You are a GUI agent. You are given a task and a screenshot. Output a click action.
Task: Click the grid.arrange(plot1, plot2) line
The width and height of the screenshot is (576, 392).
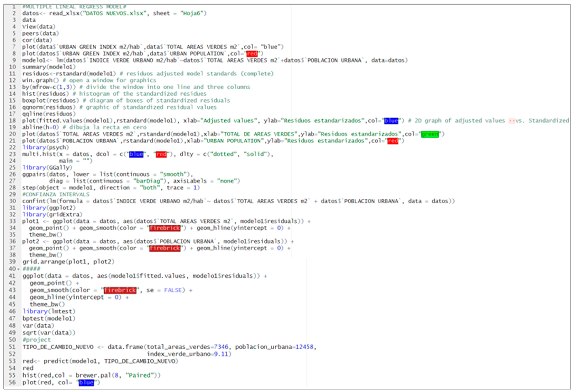pyautogui.click(x=68, y=262)
